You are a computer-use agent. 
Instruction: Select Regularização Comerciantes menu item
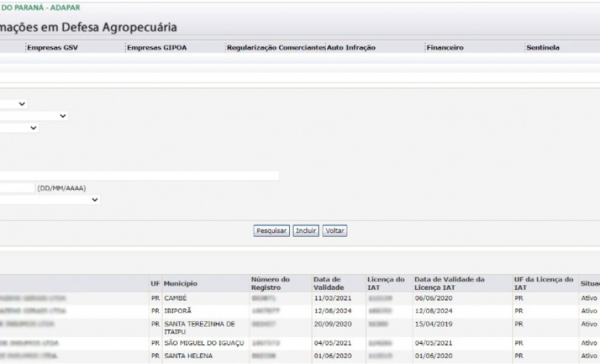click(275, 48)
